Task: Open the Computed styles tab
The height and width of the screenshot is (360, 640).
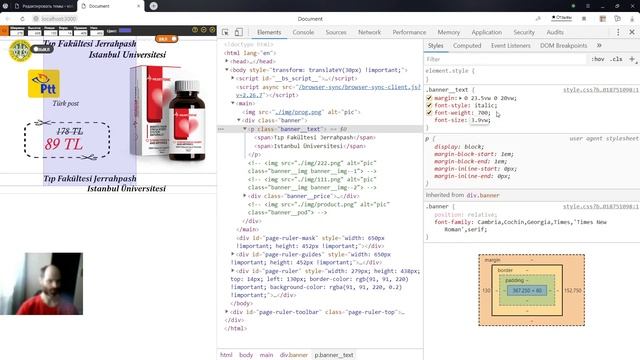Action: 467,45
